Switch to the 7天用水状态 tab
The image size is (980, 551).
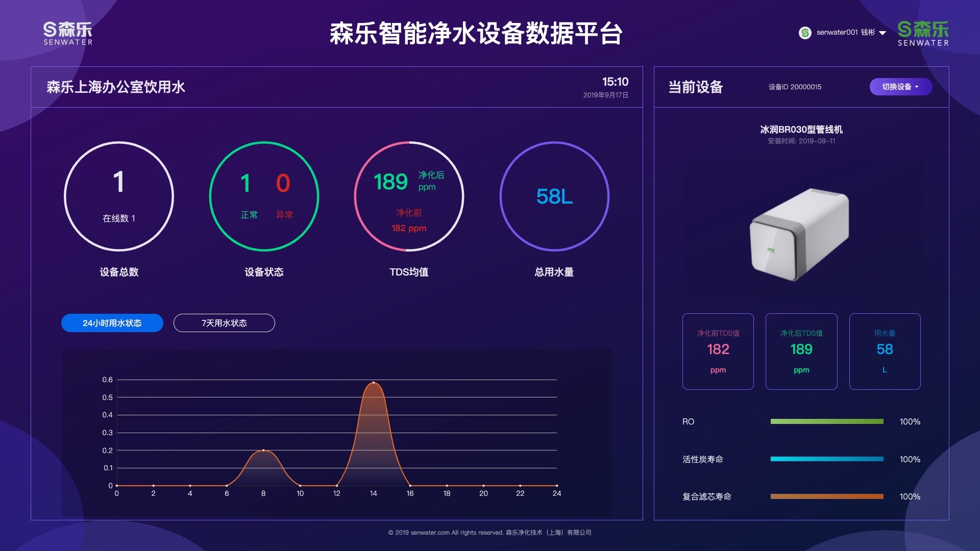pos(224,323)
